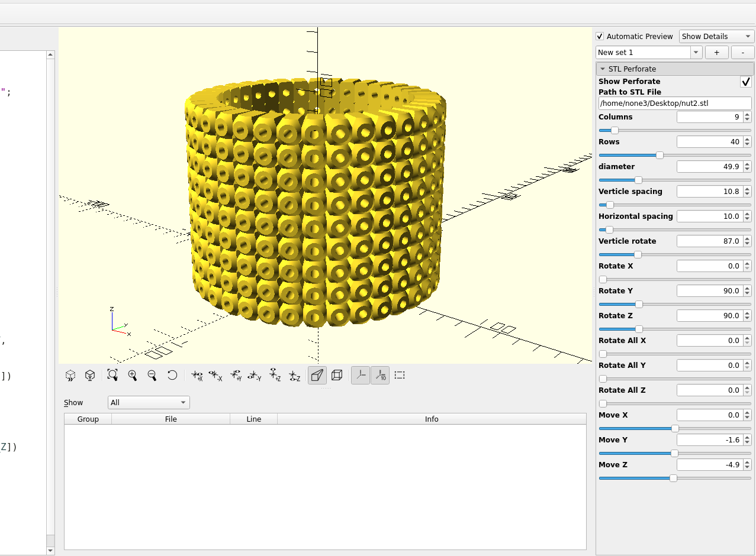Click the View All icon
This screenshot has height=556, width=756.
112,375
